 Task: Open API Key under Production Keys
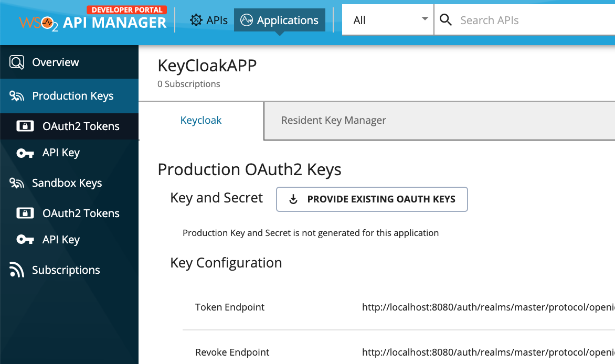point(69,153)
